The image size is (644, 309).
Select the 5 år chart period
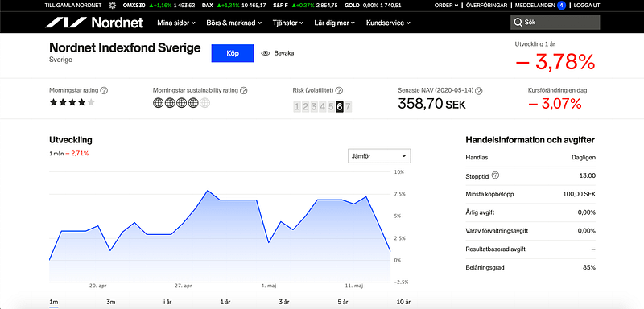(343, 302)
